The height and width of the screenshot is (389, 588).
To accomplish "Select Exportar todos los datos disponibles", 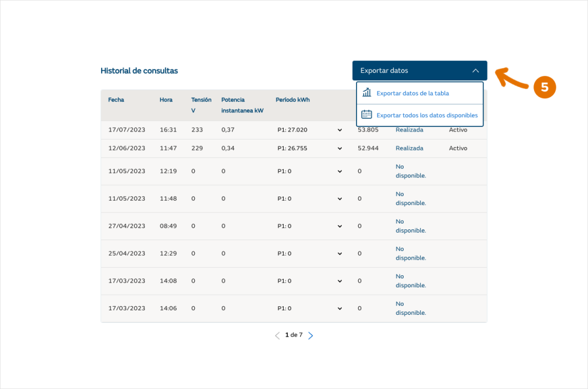I will tap(427, 115).
